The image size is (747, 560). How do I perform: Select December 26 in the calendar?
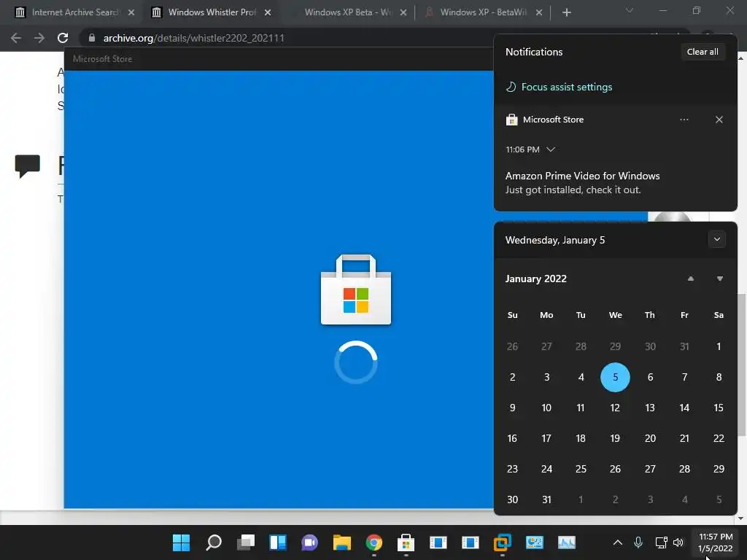pyautogui.click(x=512, y=346)
